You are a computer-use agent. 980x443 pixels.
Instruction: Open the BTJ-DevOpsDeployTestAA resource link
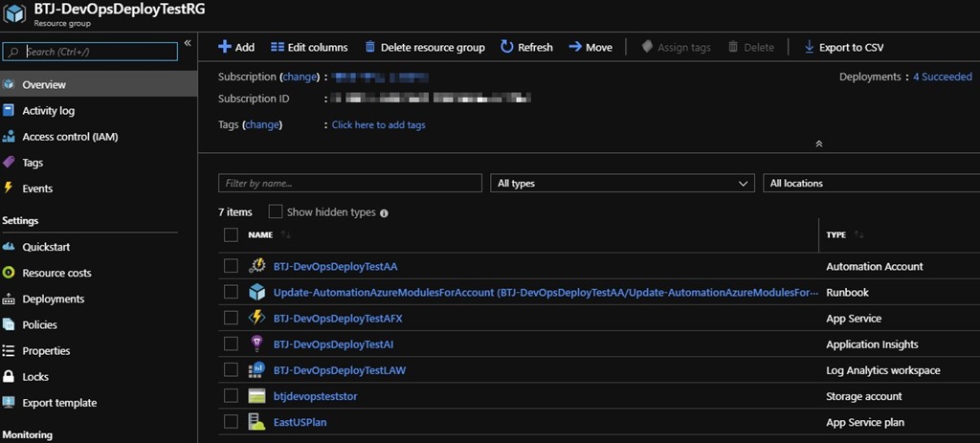tap(336, 266)
